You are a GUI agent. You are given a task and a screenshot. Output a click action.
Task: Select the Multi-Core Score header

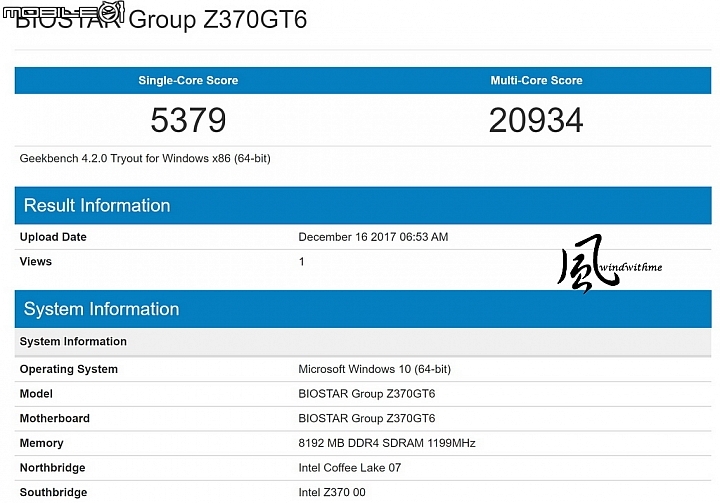click(x=536, y=80)
